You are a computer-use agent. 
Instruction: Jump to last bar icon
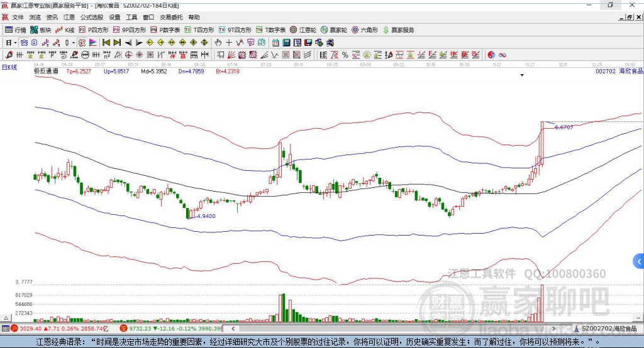(x=117, y=43)
